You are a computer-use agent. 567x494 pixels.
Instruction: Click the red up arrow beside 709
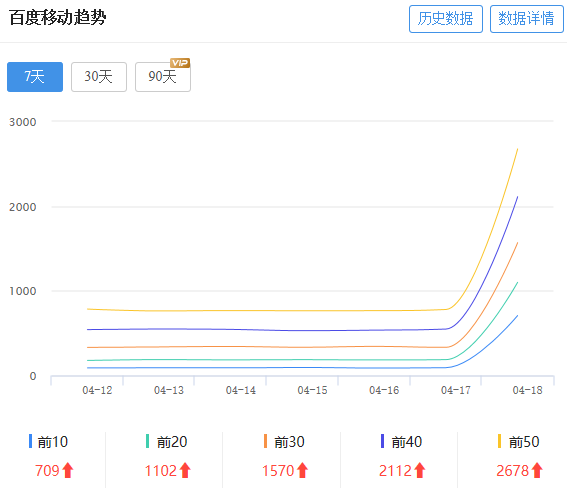tap(68, 470)
